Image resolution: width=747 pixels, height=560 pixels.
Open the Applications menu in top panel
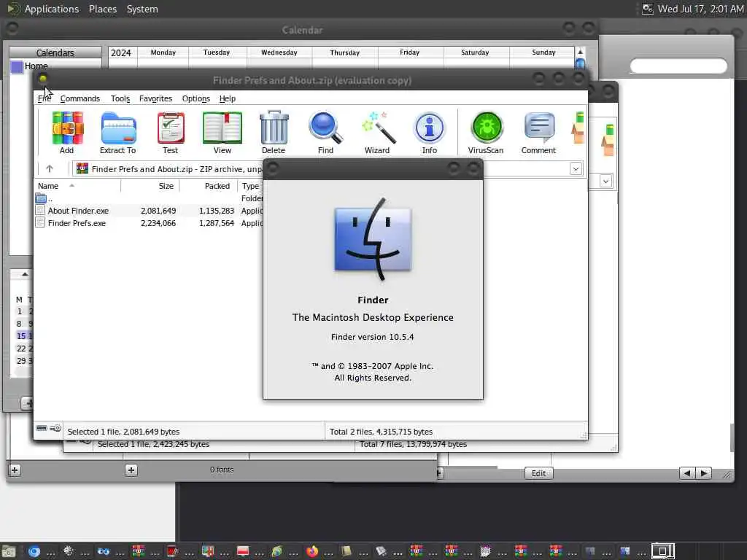[x=52, y=9]
